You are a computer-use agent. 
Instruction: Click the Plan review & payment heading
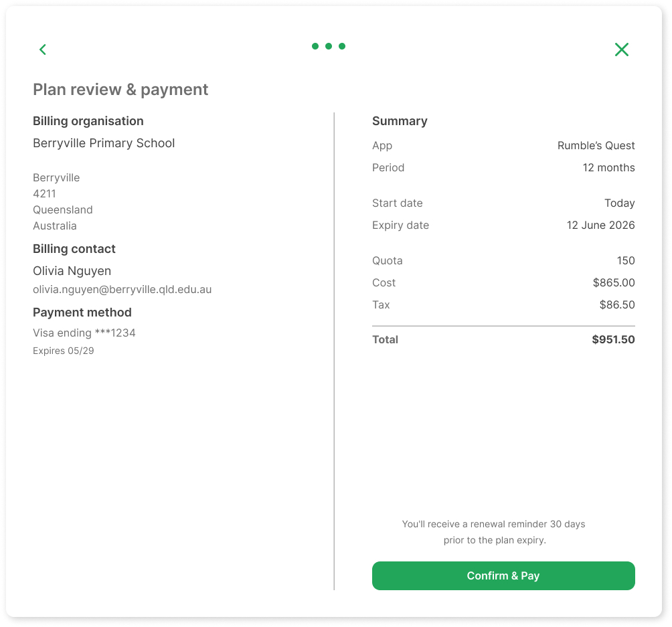tap(120, 90)
